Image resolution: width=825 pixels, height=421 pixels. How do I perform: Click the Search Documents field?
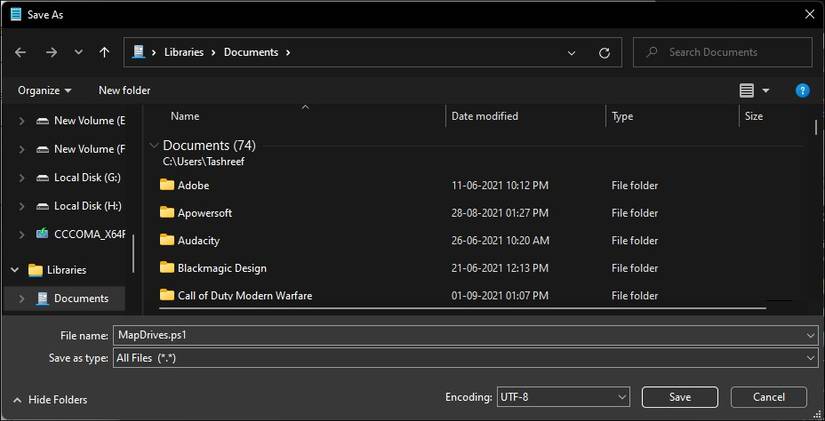722,52
